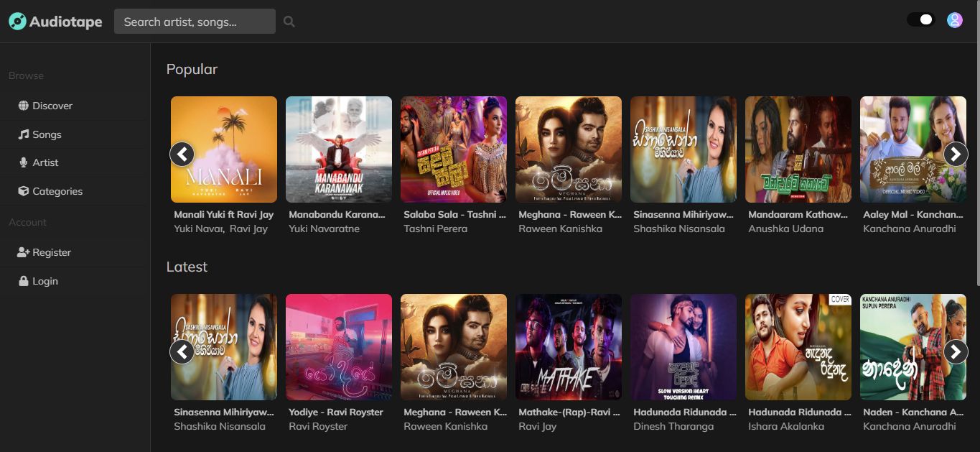The height and width of the screenshot is (452, 980).
Task: Click the Audiotape logo icon
Action: pos(18,22)
